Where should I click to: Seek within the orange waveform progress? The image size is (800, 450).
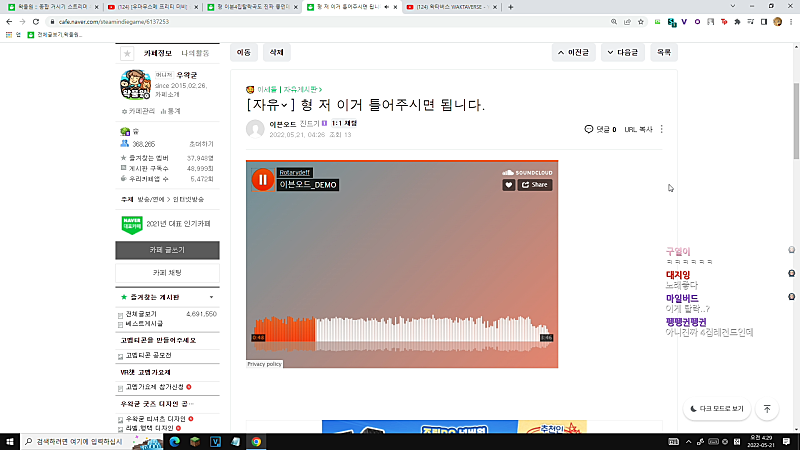[x=284, y=329]
